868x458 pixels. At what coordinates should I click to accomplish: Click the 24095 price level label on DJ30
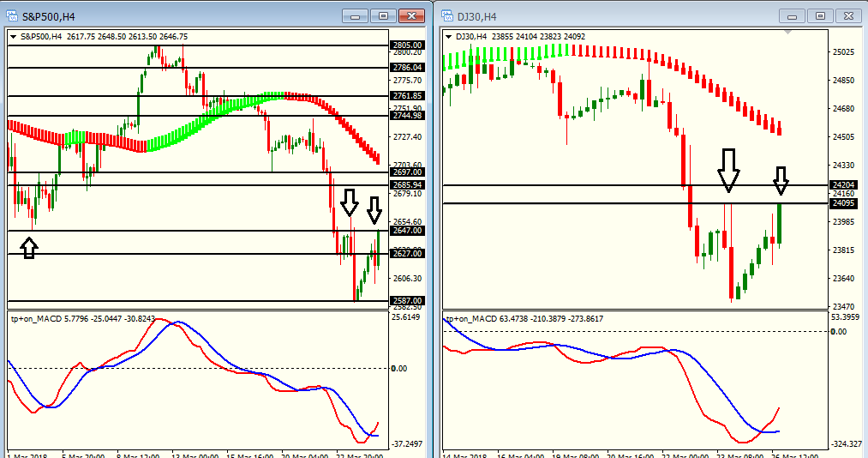pyautogui.click(x=844, y=203)
